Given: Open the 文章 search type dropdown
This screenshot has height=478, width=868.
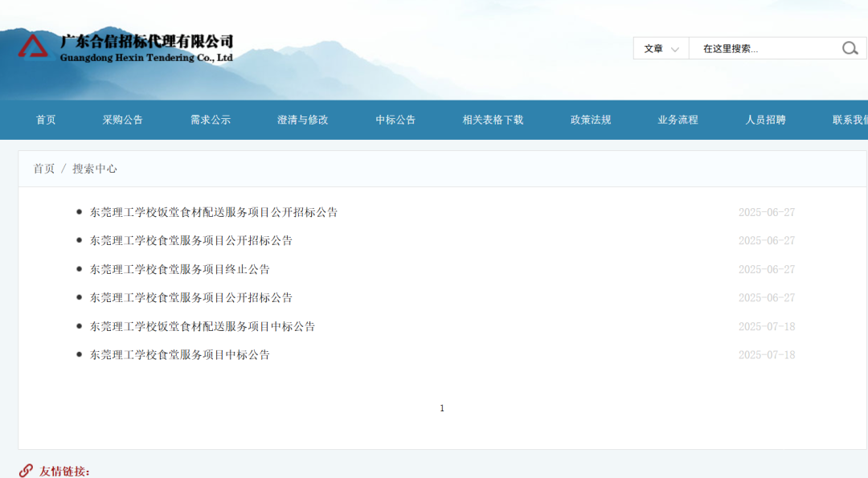Looking at the screenshot, I should point(661,48).
